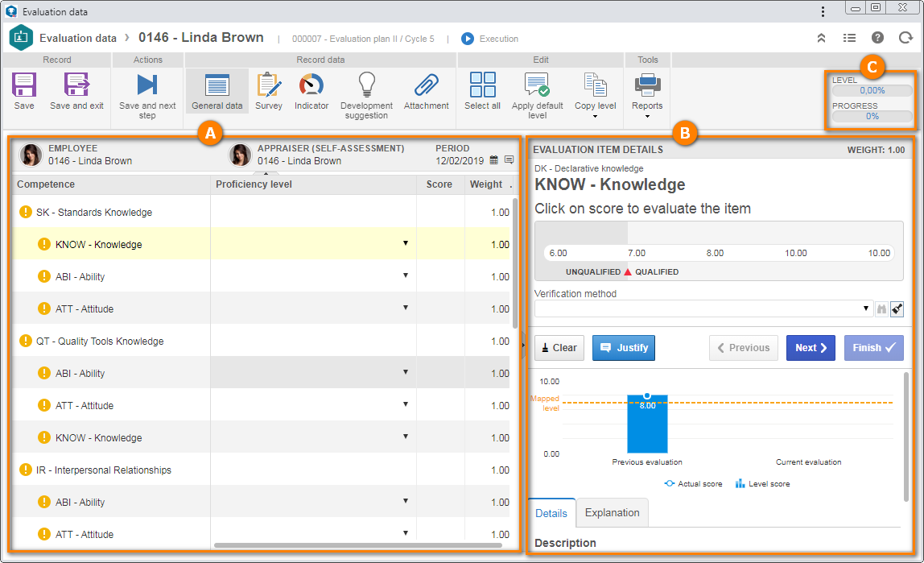Screen dimensions: 924x563
Task: Click the competence list vertical scrollbar
Action: [x=515, y=263]
